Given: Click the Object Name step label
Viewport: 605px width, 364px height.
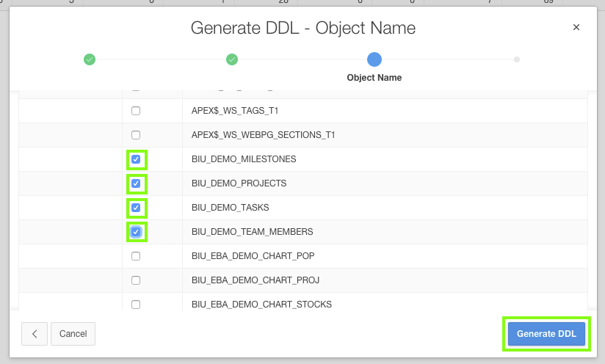Looking at the screenshot, I should pyautogui.click(x=374, y=77).
